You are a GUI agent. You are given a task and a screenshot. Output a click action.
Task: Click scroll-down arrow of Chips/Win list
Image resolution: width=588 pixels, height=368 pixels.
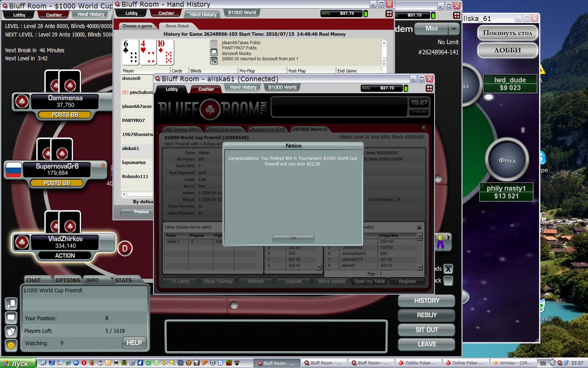click(420, 267)
